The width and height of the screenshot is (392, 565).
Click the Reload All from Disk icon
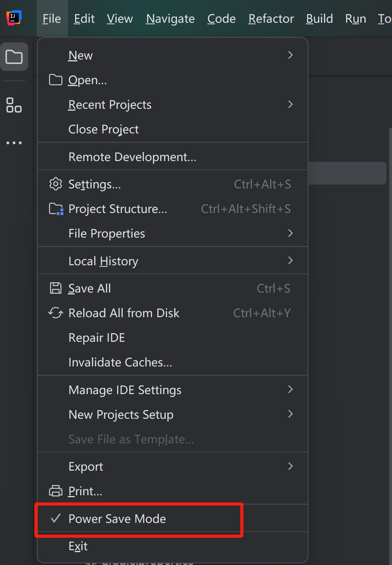pyautogui.click(x=56, y=313)
